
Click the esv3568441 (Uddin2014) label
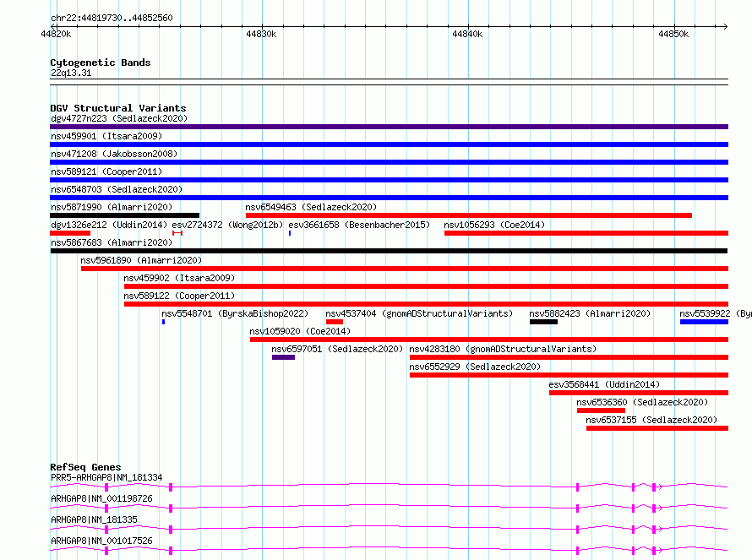pyautogui.click(x=604, y=384)
